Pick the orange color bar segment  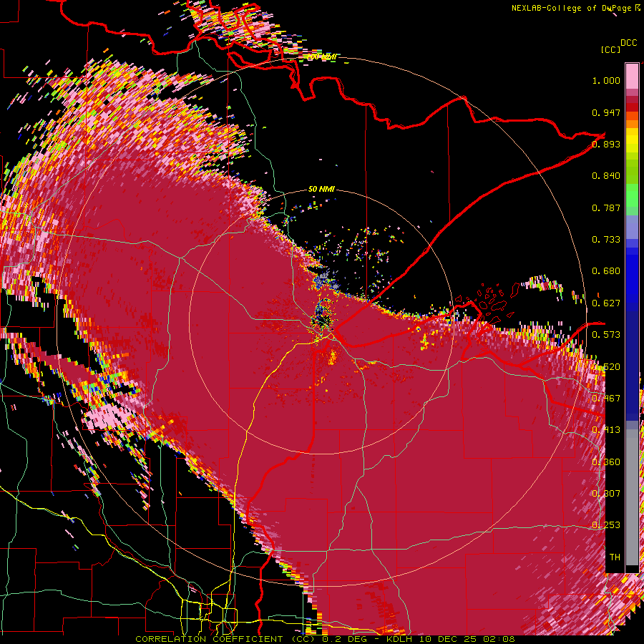pos(632,124)
